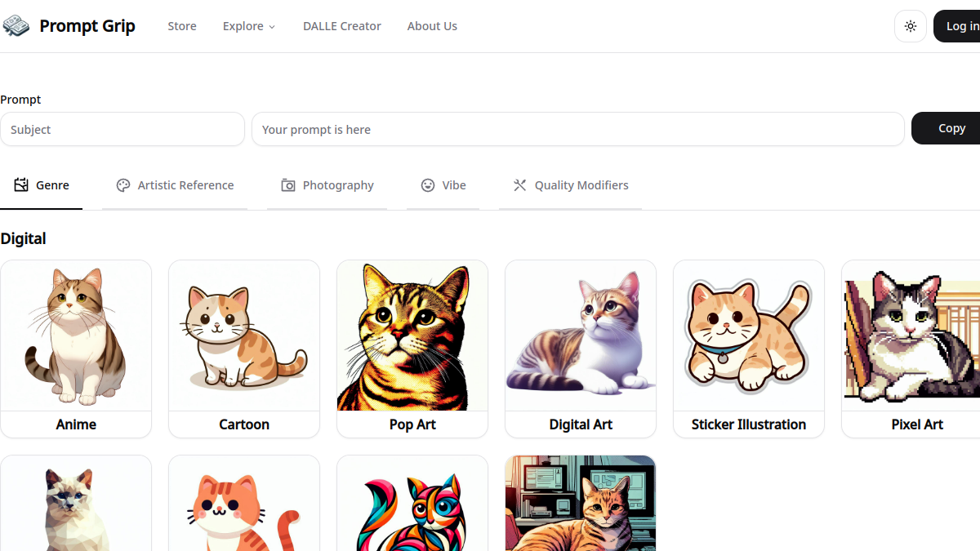Toggle the light/dark theme sun button
The width and height of the screenshot is (980, 551).
911,26
